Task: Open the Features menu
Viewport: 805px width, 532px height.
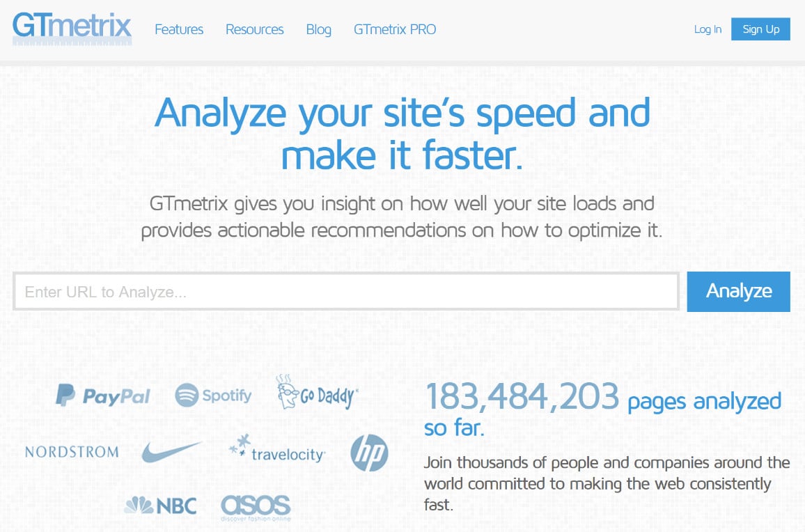Action: [178, 29]
